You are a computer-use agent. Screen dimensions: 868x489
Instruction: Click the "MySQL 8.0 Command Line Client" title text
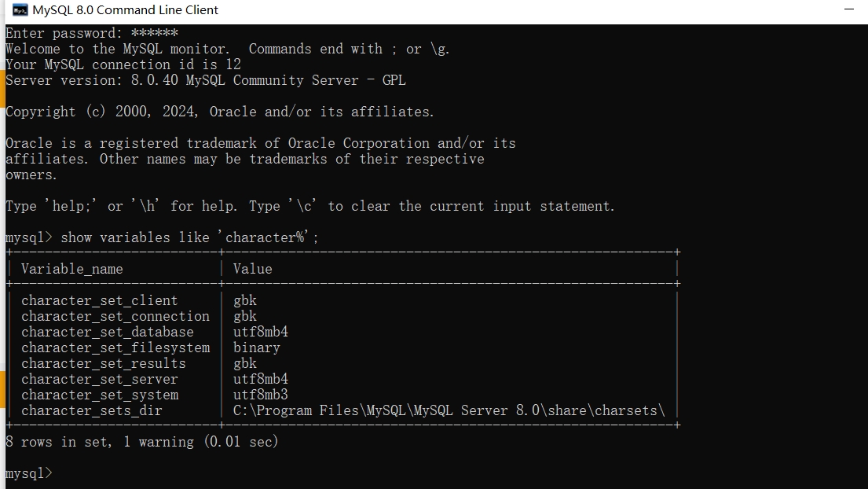tap(126, 10)
